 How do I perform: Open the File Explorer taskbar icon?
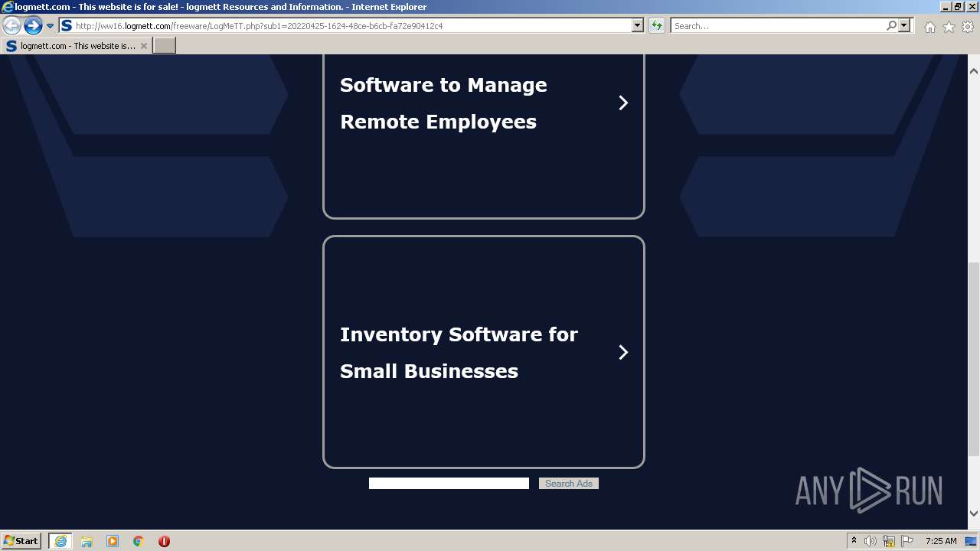[x=87, y=541]
